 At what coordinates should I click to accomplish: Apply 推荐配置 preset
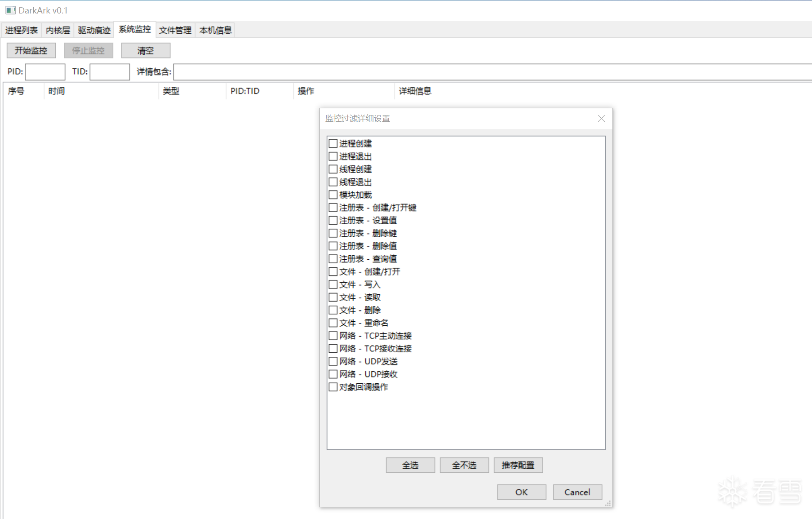(518, 465)
